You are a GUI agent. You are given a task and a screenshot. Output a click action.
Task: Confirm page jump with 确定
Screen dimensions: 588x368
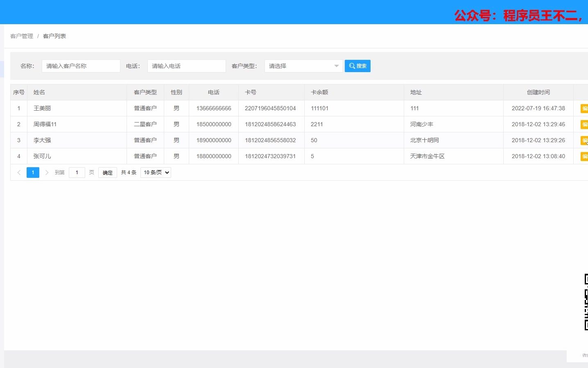[x=108, y=173]
